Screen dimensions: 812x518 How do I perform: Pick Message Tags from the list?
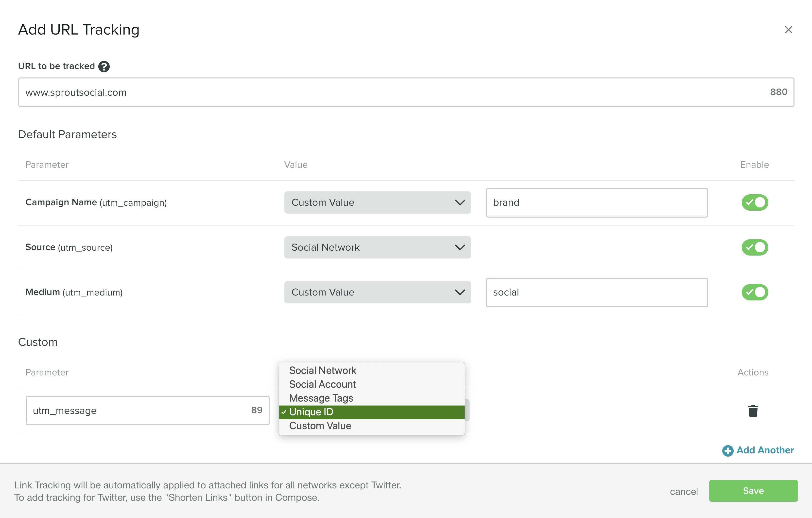coord(372,398)
